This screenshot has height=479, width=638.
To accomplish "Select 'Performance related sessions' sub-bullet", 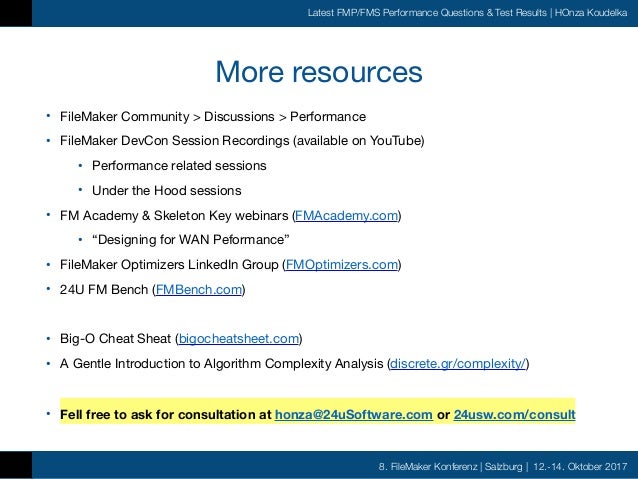I will 179,166.
